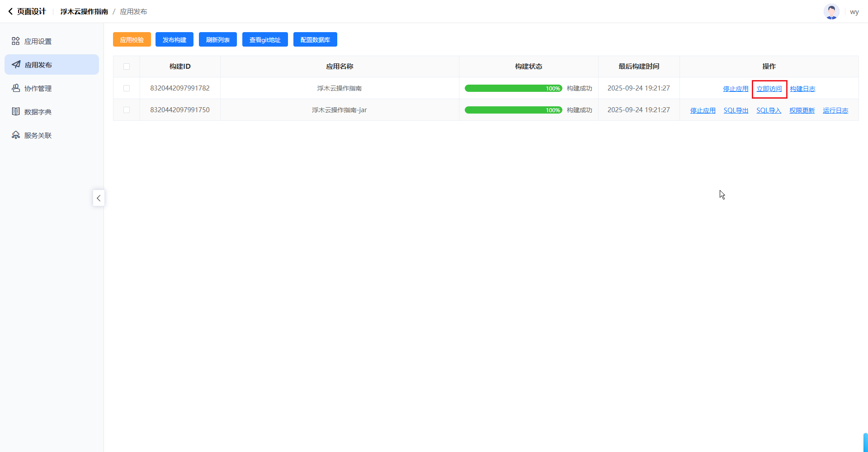Screen dimensions: 868x452
Task: Click the back arrow beside 页面设计
Action: coord(10,12)
